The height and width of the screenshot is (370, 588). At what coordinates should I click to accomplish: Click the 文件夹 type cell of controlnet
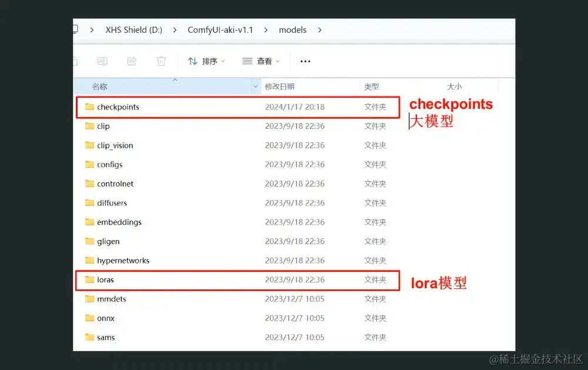(x=375, y=184)
